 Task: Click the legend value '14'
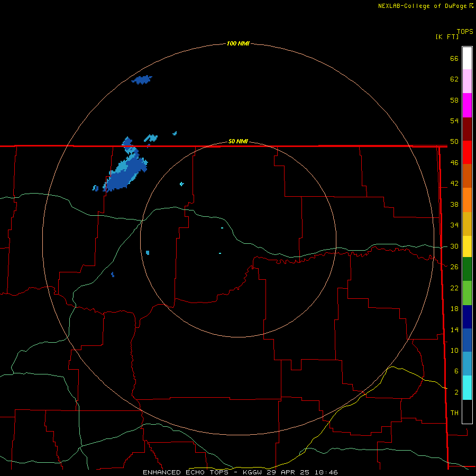454,329
